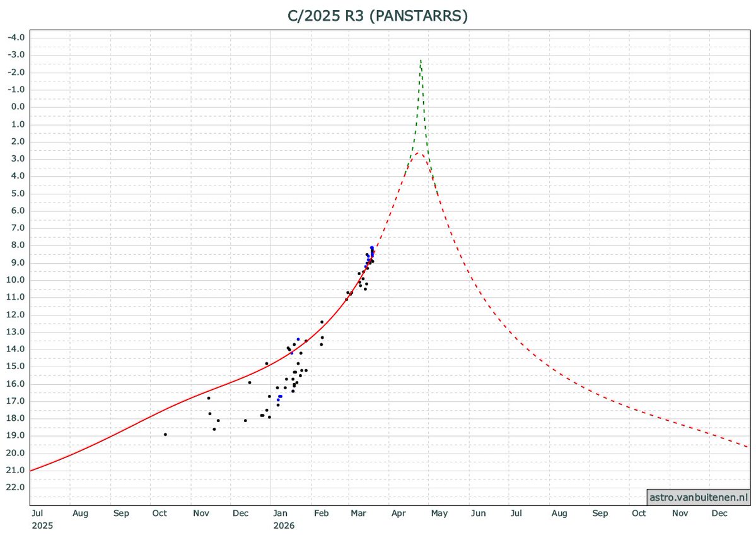Click the Jan month label
The image size is (756, 535).
click(280, 514)
